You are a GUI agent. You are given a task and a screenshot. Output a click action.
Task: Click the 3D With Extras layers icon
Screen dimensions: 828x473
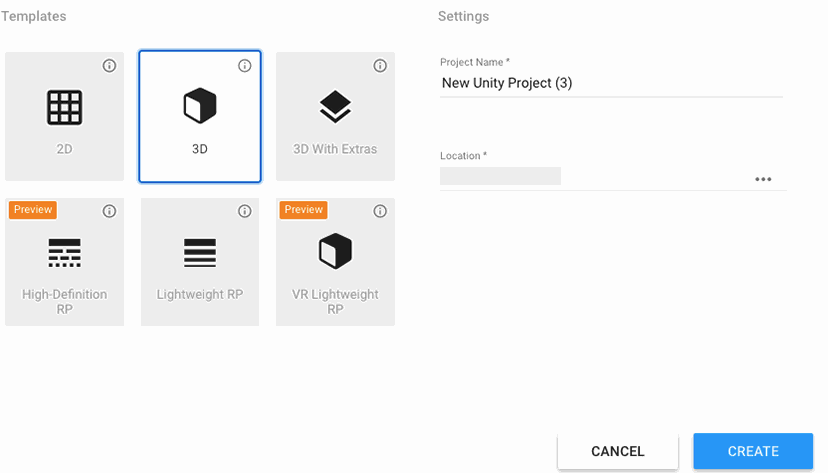tap(335, 106)
